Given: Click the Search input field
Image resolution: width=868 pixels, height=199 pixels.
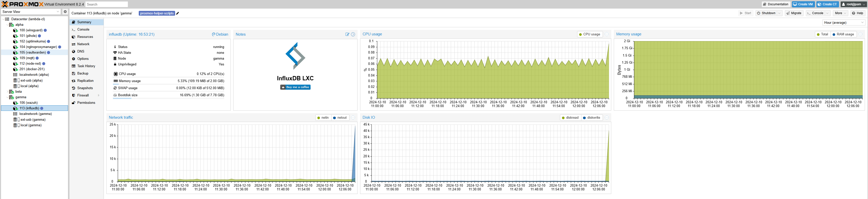Looking at the screenshot, I should [106, 4].
